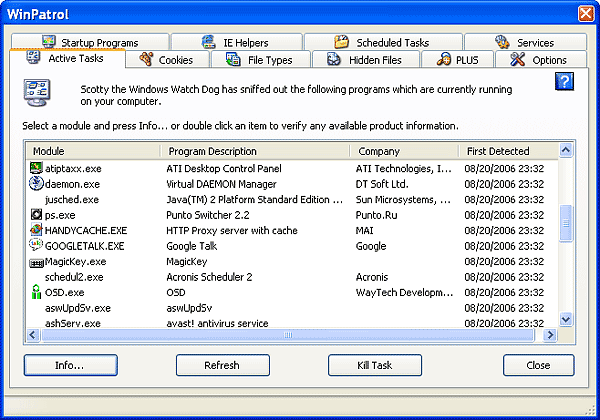
Task: Open the IE Helpers tab
Action: [236, 42]
